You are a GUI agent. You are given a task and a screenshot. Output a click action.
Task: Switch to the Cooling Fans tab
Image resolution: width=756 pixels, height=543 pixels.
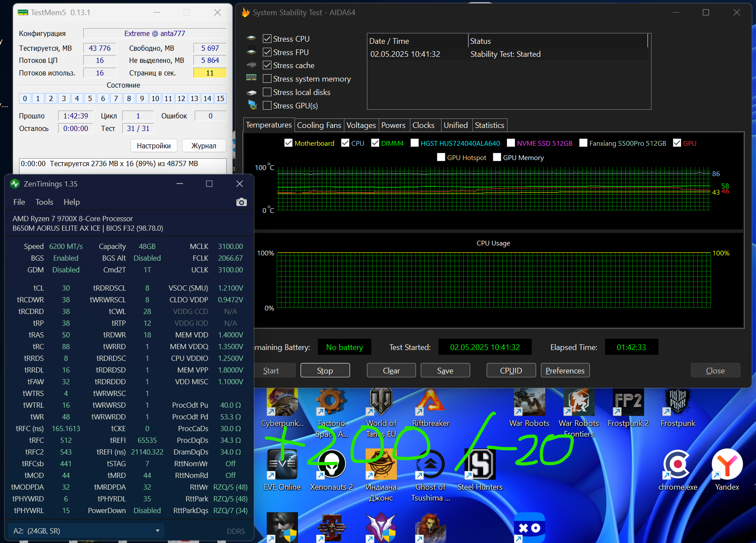pyautogui.click(x=319, y=125)
